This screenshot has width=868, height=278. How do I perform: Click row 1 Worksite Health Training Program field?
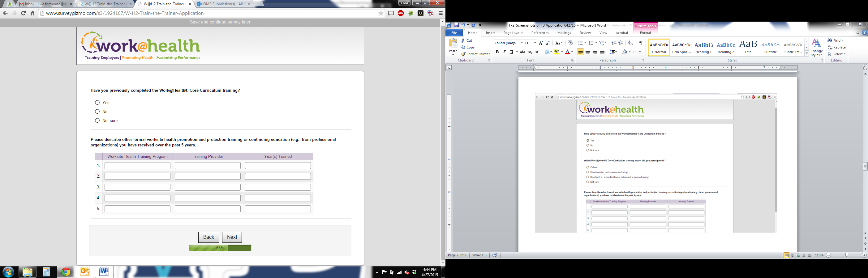click(x=137, y=166)
